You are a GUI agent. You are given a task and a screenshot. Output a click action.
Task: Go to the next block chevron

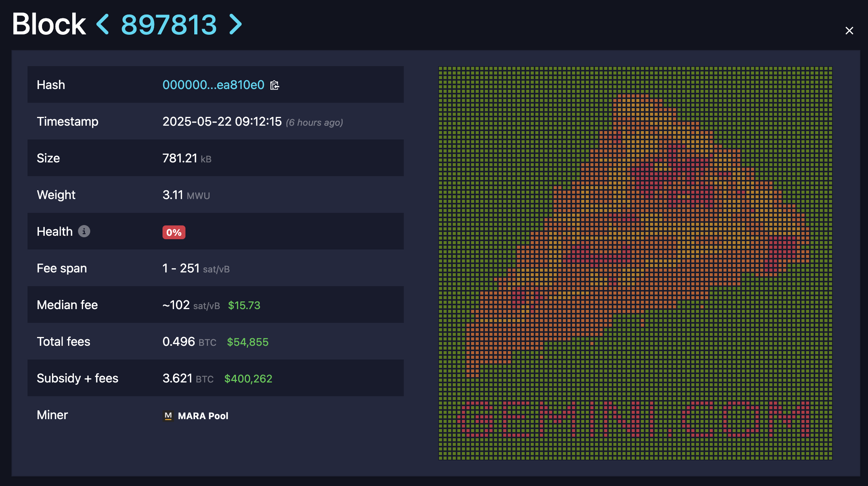(236, 24)
